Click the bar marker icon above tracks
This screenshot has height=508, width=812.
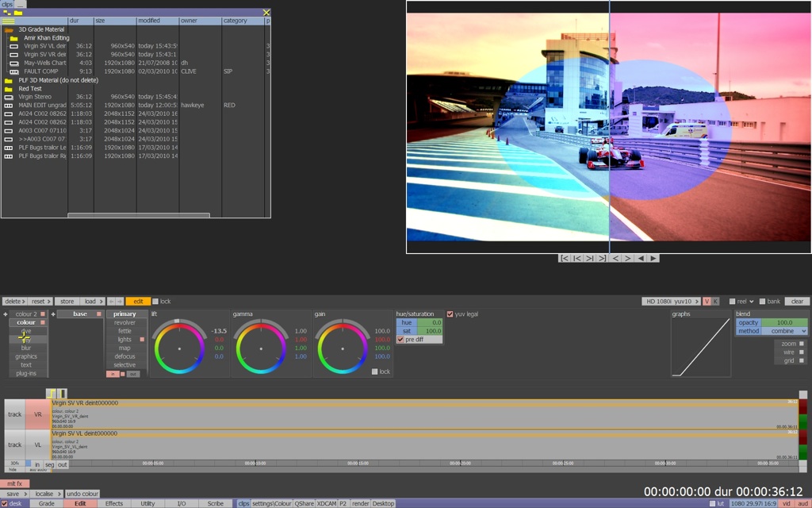pos(62,394)
